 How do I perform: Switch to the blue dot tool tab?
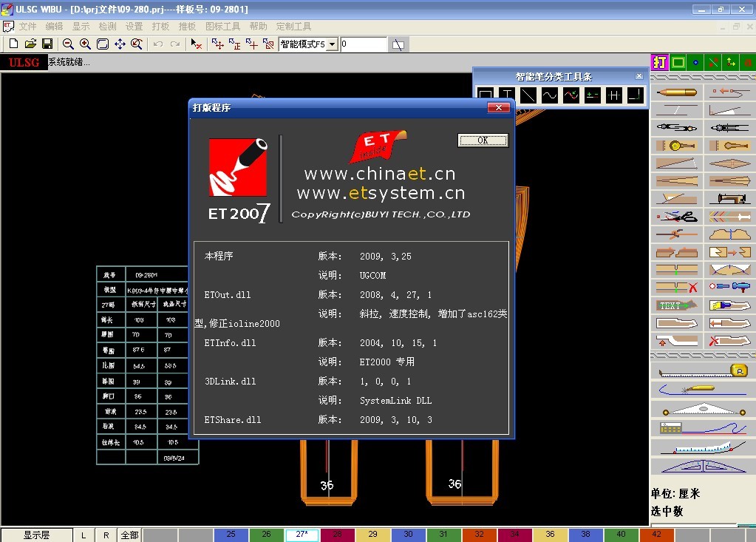point(695,62)
